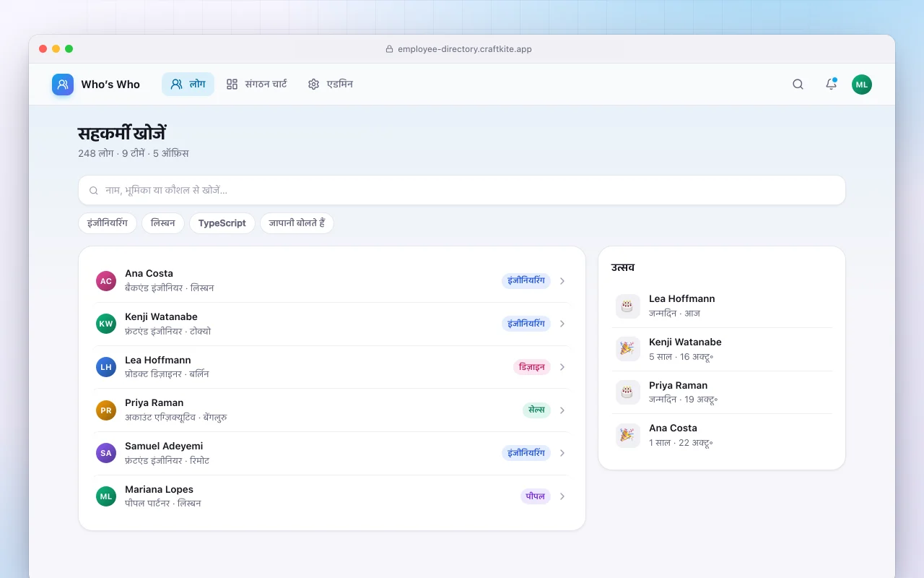The width and height of the screenshot is (924, 578).
Task: Open Lea Hoffmann in the उत्सव panel
Action: (722, 306)
